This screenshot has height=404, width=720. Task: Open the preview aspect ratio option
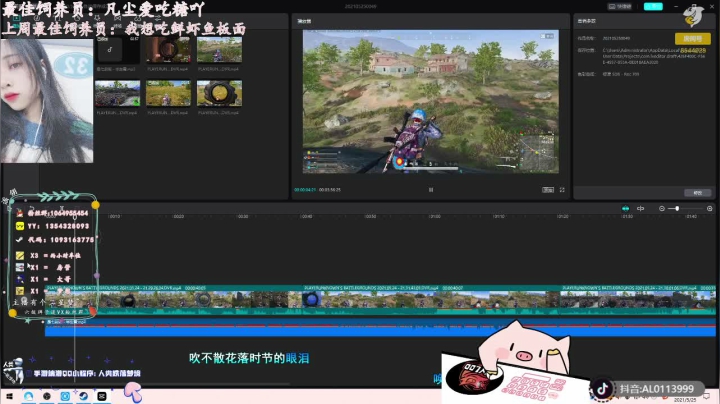point(548,190)
